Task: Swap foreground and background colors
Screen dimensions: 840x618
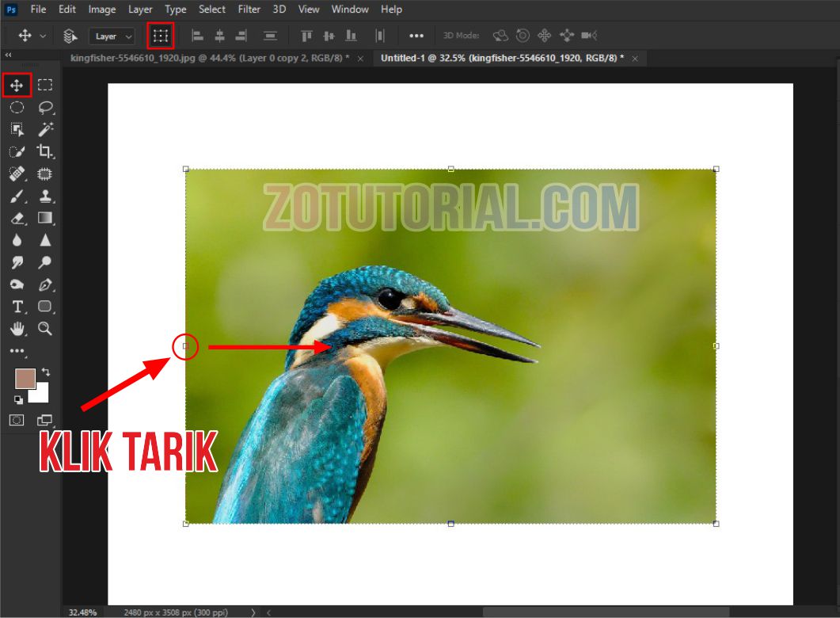Action: pos(46,372)
